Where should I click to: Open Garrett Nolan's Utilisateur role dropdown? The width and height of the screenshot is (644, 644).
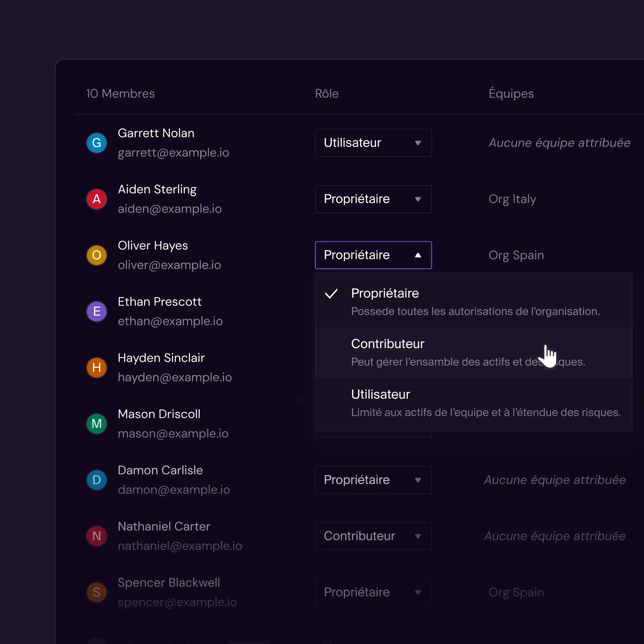click(373, 143)
